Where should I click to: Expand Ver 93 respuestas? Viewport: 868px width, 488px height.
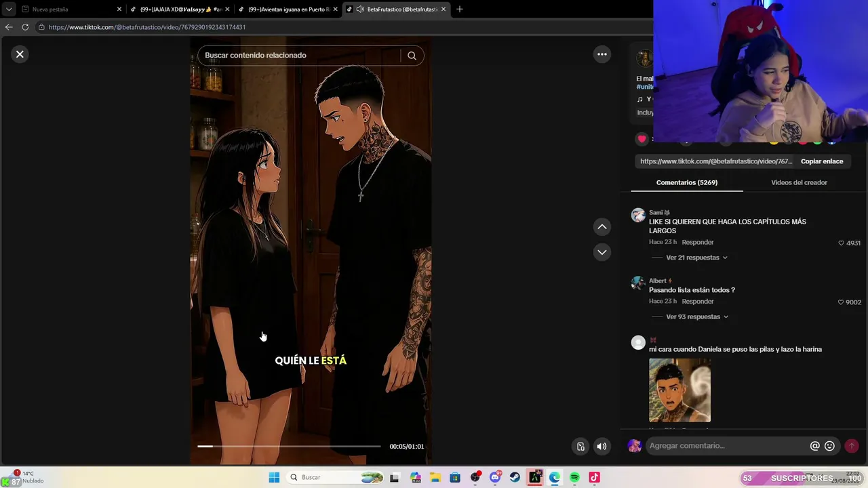[697, 317]
